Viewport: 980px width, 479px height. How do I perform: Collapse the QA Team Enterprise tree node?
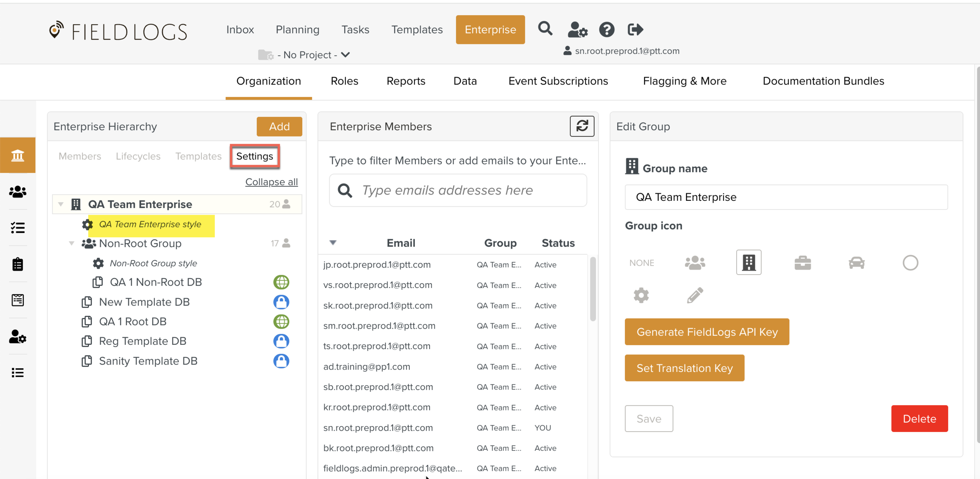click(61, 204)
